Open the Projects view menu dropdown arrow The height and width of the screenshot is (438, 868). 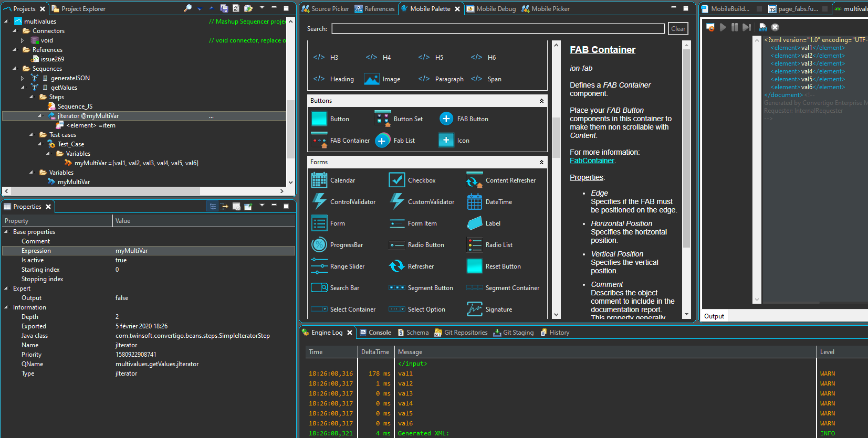pos(262,8)
